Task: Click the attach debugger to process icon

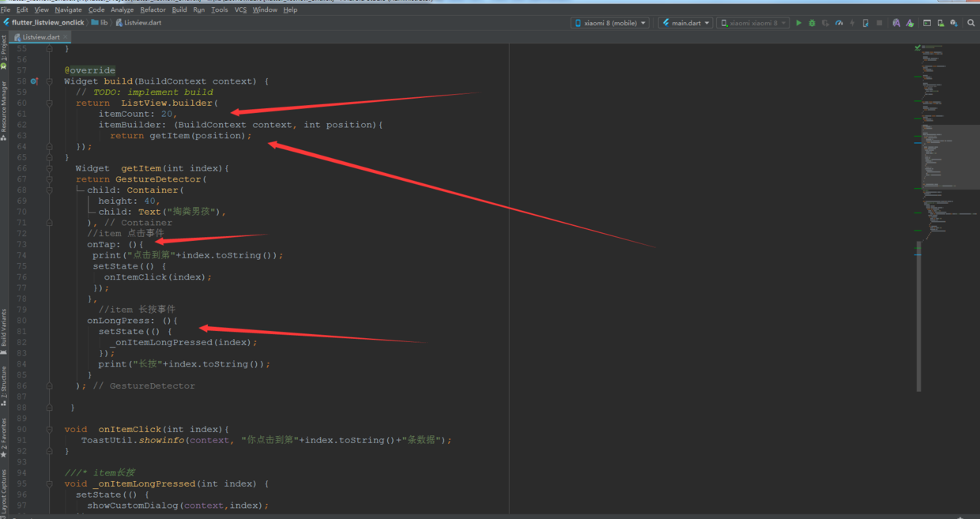Action: [865, 23]
